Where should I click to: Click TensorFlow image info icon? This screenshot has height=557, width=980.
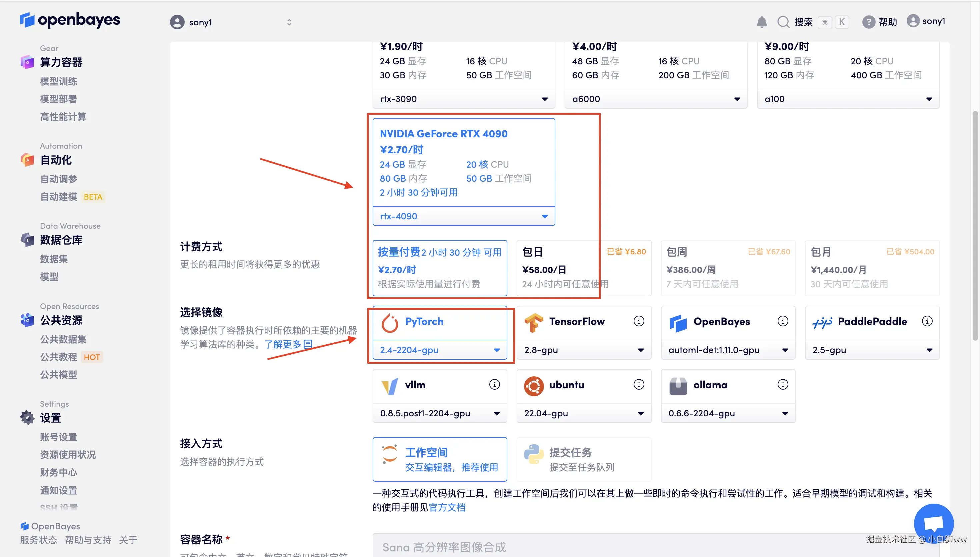pyautogui.click(x=639, y=321)
